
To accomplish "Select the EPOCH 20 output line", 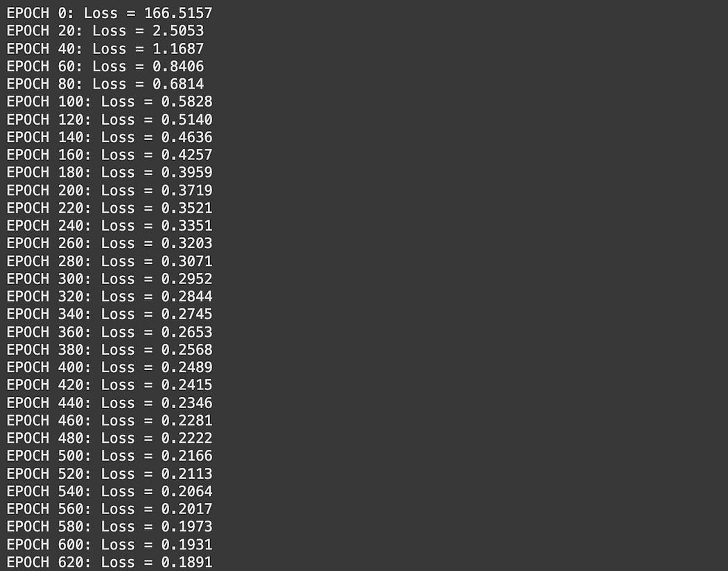I will (x=105, y=30).
